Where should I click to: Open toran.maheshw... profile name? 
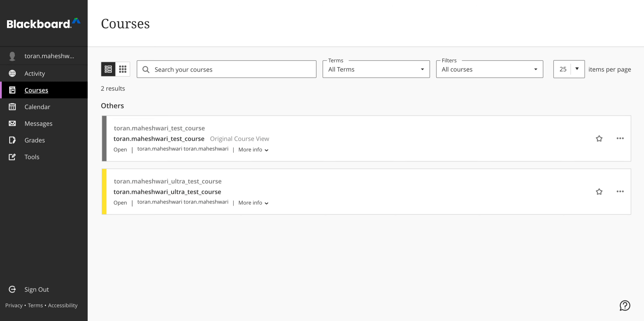pyautogui.click(x=49, y=56)
